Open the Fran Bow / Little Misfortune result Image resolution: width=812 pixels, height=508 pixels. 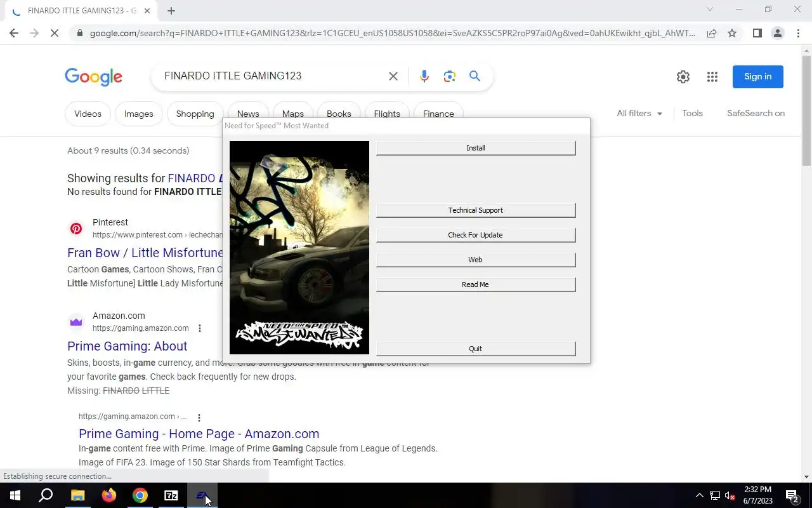(145, 253)
